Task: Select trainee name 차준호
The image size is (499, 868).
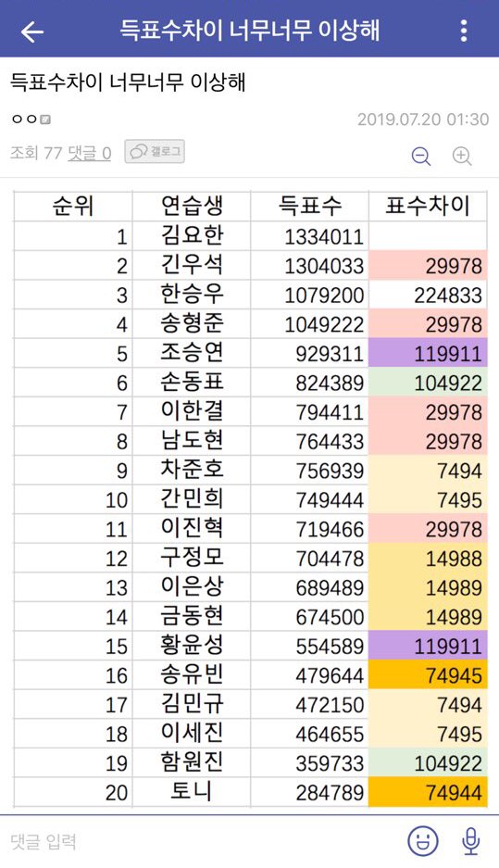Action: point(192,470)
